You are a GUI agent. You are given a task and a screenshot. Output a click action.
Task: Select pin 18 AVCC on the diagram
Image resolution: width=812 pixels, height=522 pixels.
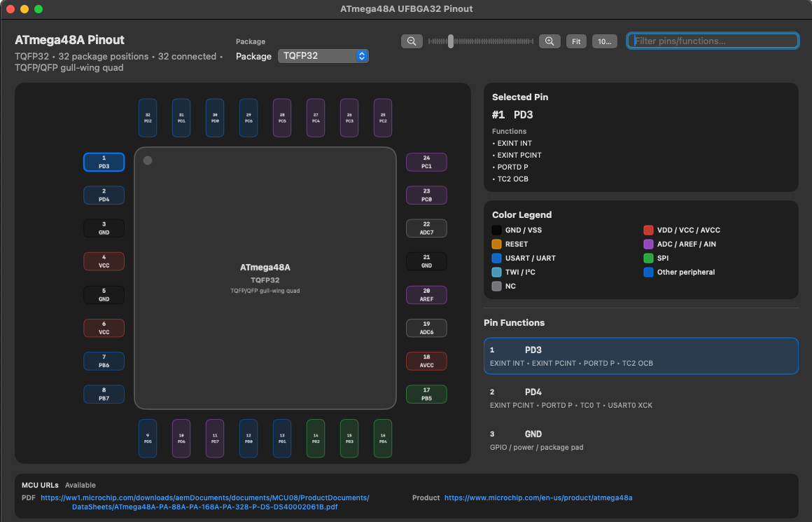[x=427, y=362]
